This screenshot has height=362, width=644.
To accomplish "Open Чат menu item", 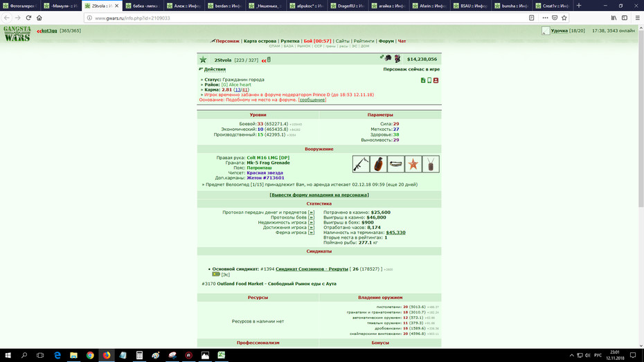I will click(402, 41).
